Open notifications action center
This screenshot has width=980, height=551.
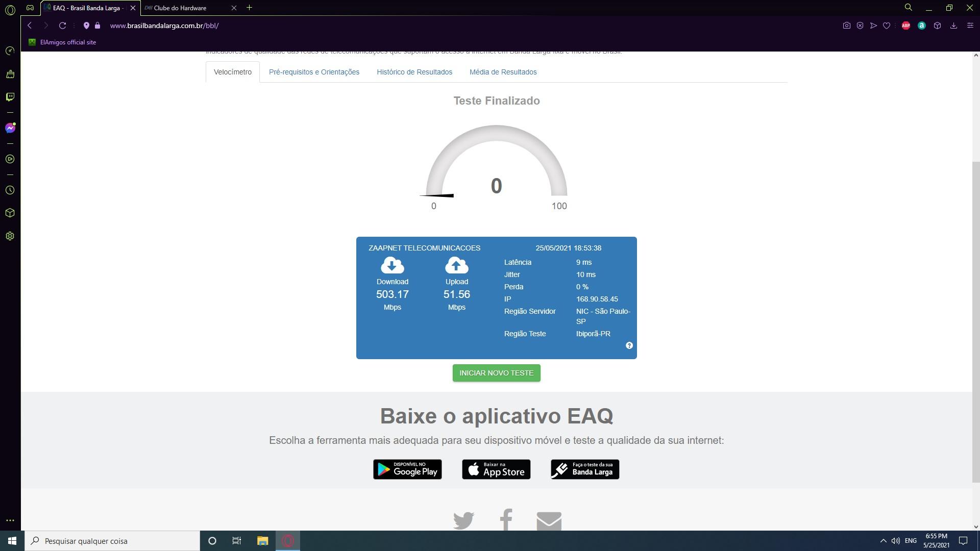(x=963, y=541)
